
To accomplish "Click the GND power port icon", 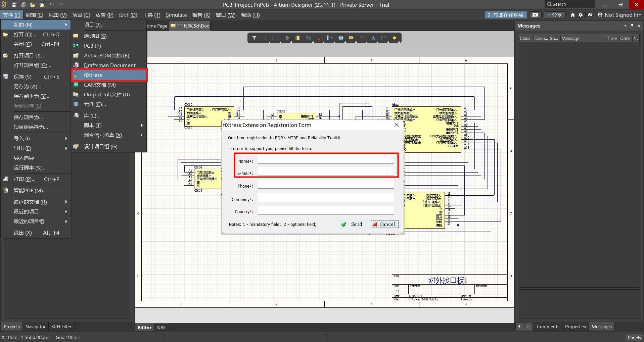I will pyautogui.click(x=319, y=38).
